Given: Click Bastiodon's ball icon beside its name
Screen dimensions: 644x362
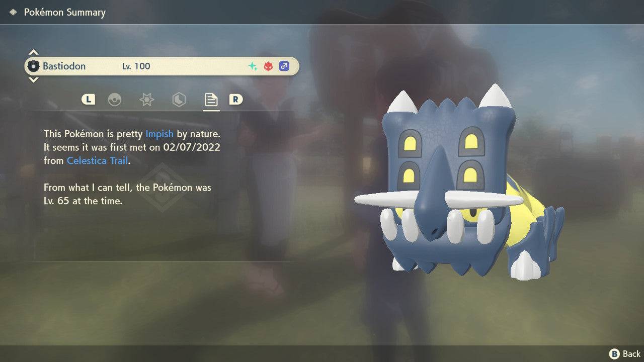Looking at the screenshot, I should [34, 66].
